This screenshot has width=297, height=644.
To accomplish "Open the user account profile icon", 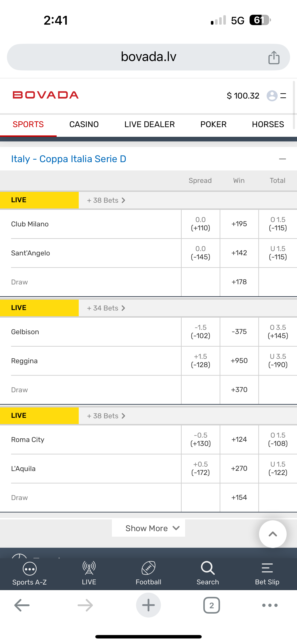I will (272, 96).
